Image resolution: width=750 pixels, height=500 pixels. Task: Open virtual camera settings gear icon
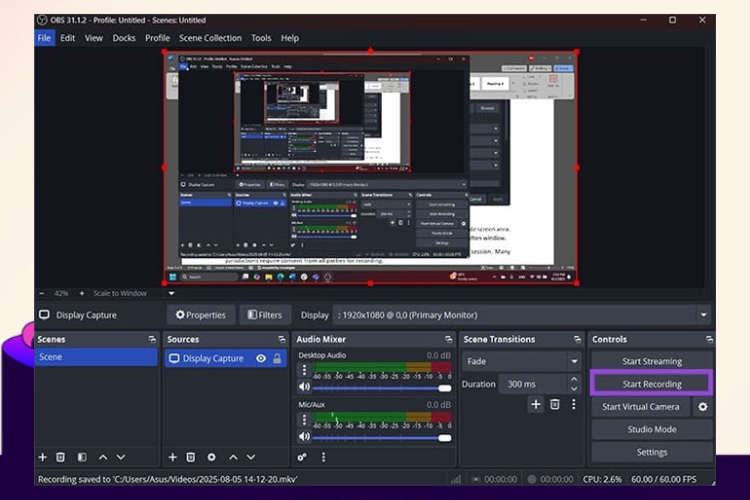pyautogui.click(x=702, y=407)
